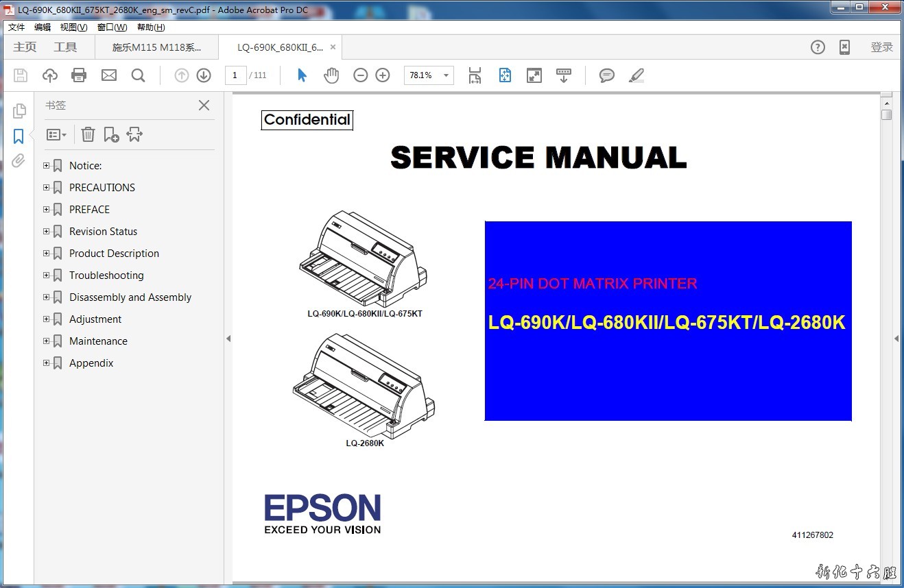Go to the next page arrow
This screenshot has height=588, width=904.
204,75
